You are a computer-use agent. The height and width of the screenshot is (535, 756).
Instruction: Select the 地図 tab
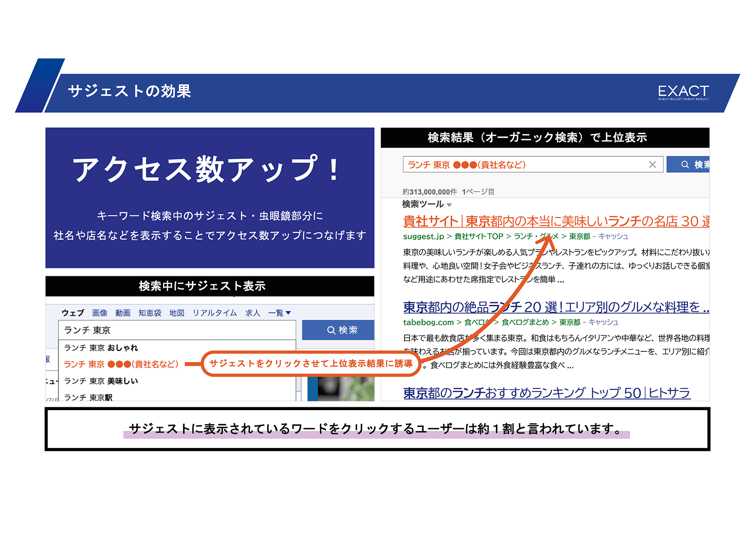pyautogui.click(x=177, y=313)
